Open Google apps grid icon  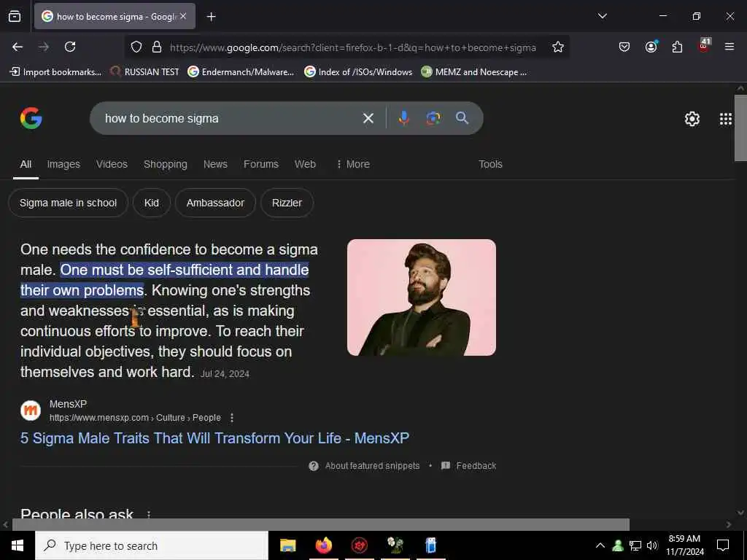coord(726,119)
